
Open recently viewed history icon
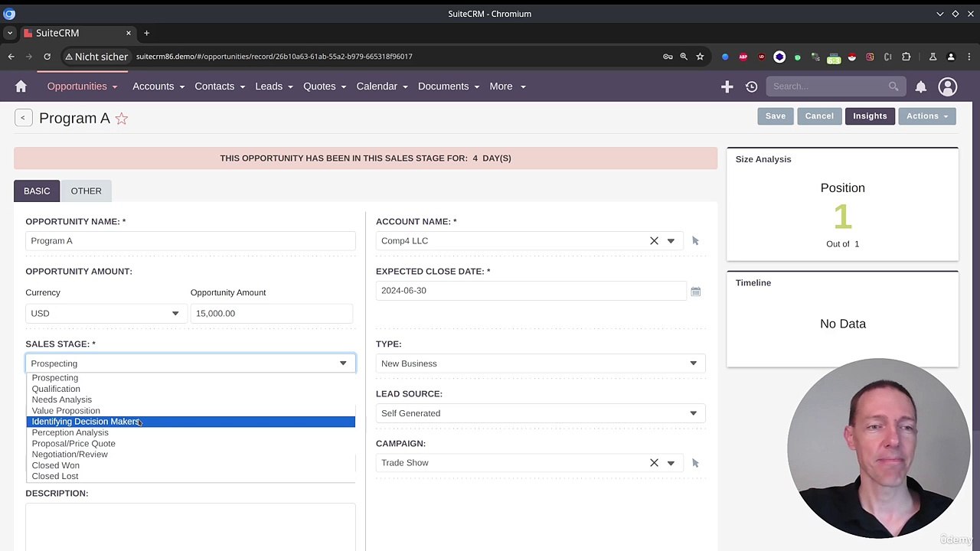tap(751, 86)
